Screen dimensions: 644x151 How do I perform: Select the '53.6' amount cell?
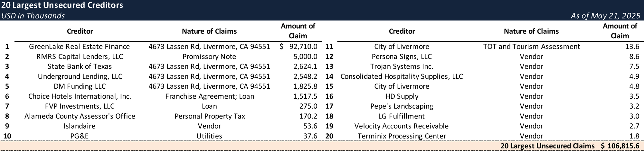coord(310,126)
